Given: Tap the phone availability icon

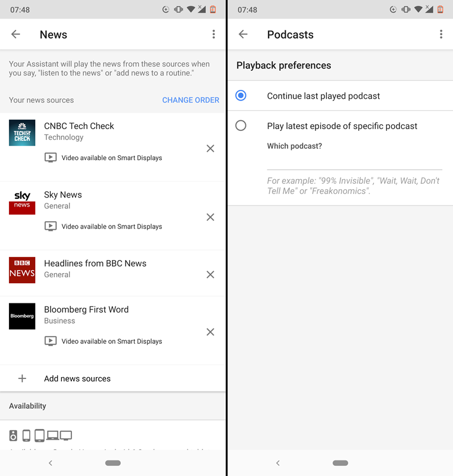Looking at the screenshot, I should click(26, 436).
